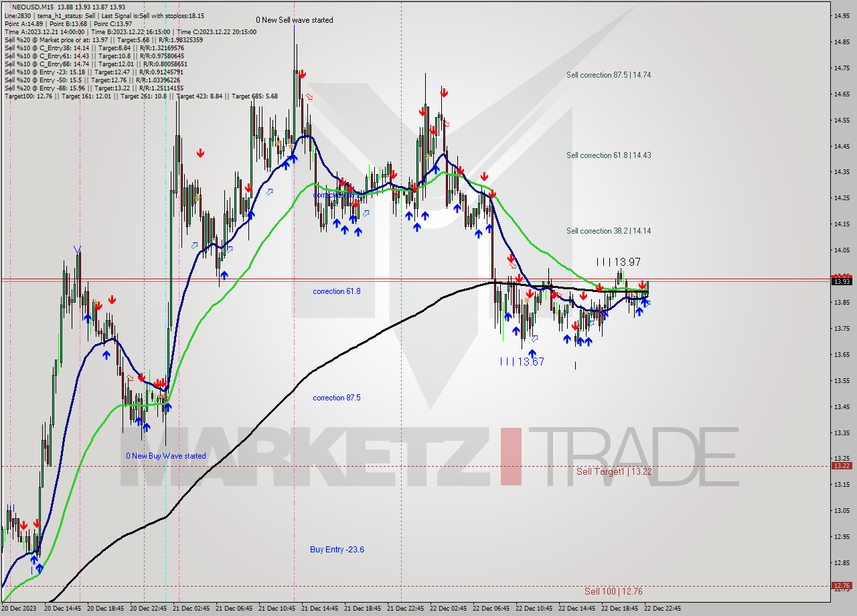Click the 13.65 price axis value
This screenshot has width=857, height=616.
842,354
